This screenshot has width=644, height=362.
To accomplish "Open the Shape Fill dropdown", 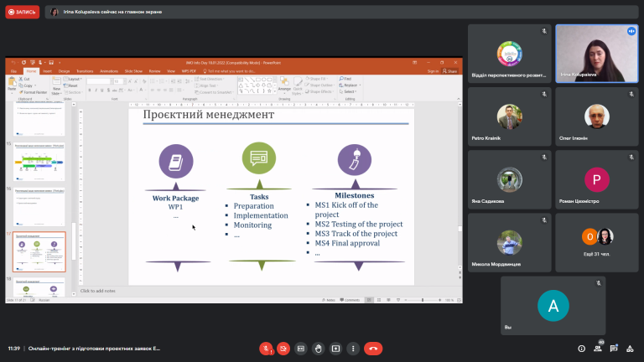I will pyautogui.click(x=316, y=79).
